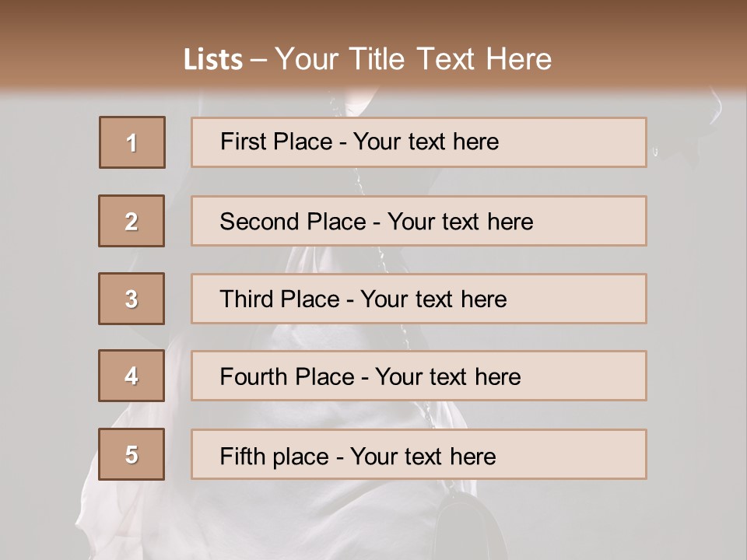This screenshot has height=560, width=747.
Task: Click the word "Third" in row three
Action: pyautogui.click(x=247, y=299)
